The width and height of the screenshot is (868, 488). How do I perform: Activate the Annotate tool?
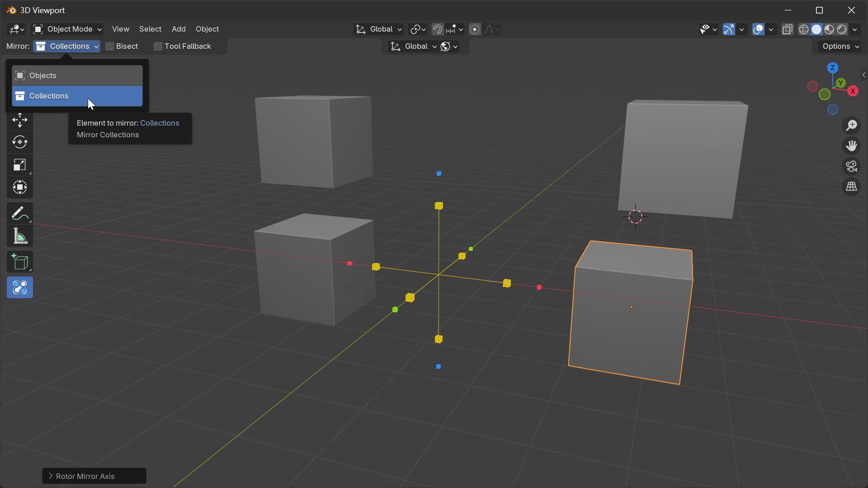[19, 213]
